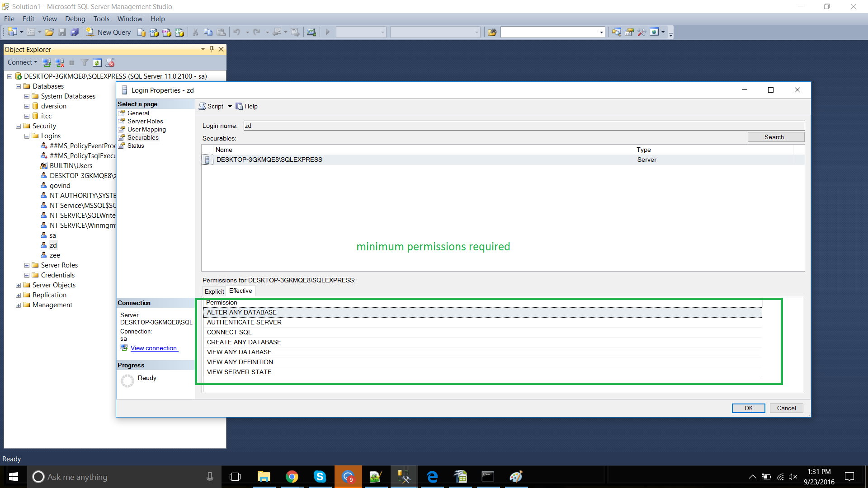Open the Tools menu

pos(101,19)
